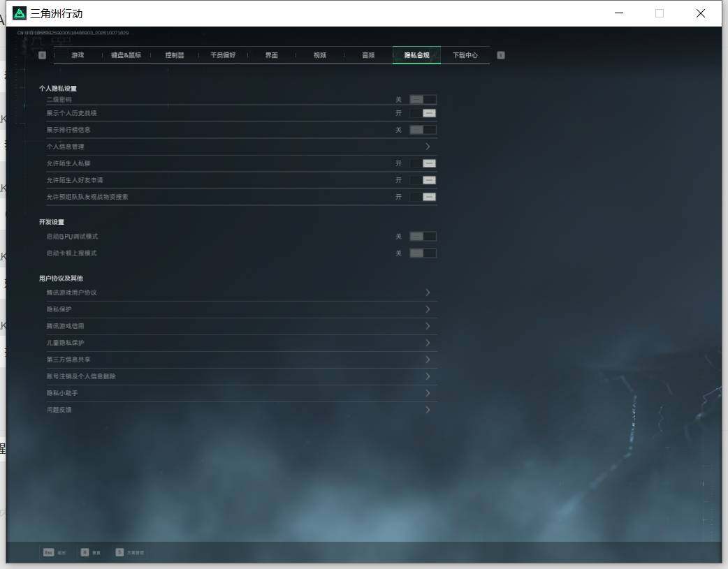The width and height of the screenshot is (728, 569).
Task: Switch off 允许预组队队友观战物资搜索 toggle
Action: [423, 197]
